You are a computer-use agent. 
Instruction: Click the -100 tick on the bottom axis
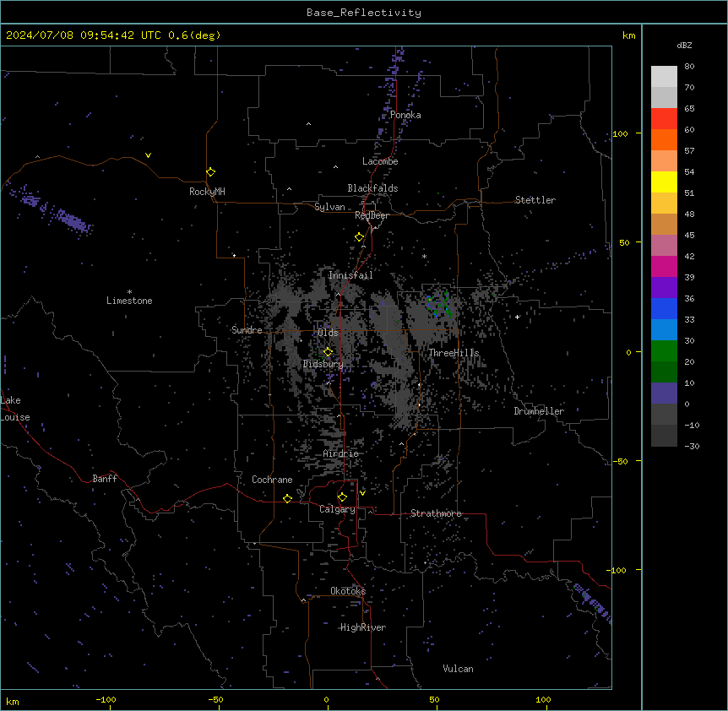106,699
